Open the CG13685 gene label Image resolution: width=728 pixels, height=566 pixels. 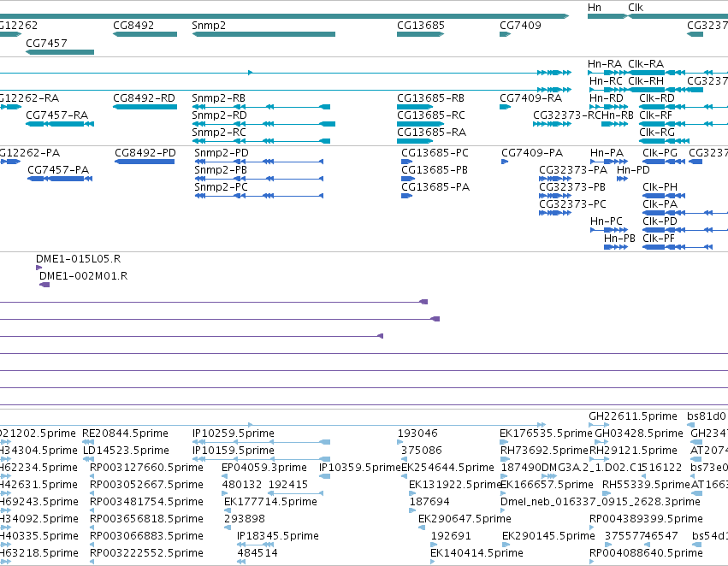421,26
